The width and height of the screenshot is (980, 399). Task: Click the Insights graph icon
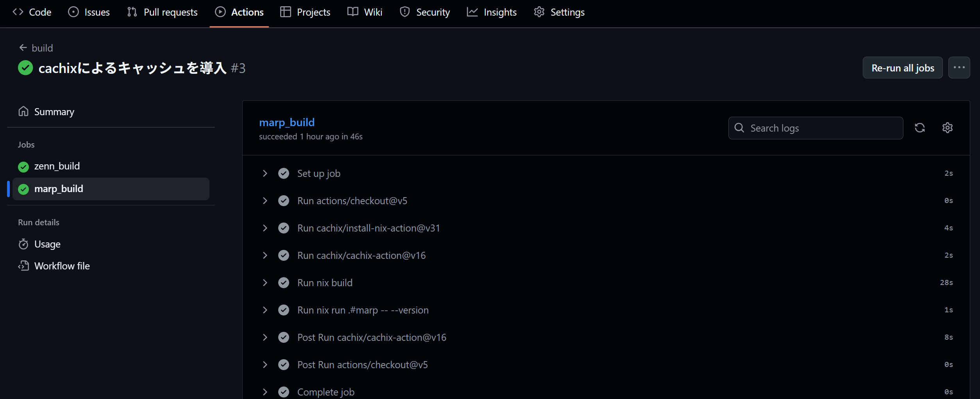(x=472, y=12)
